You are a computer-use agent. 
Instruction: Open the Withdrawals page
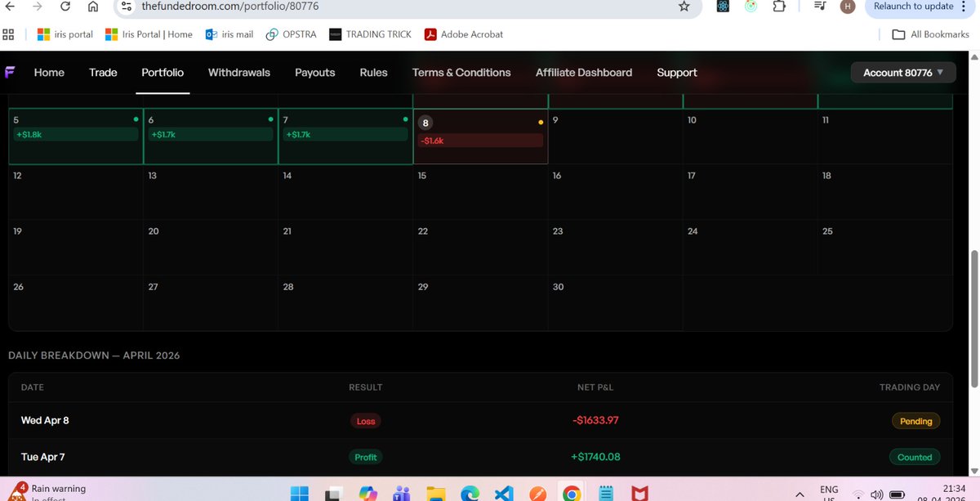click(x=239, y=73)
